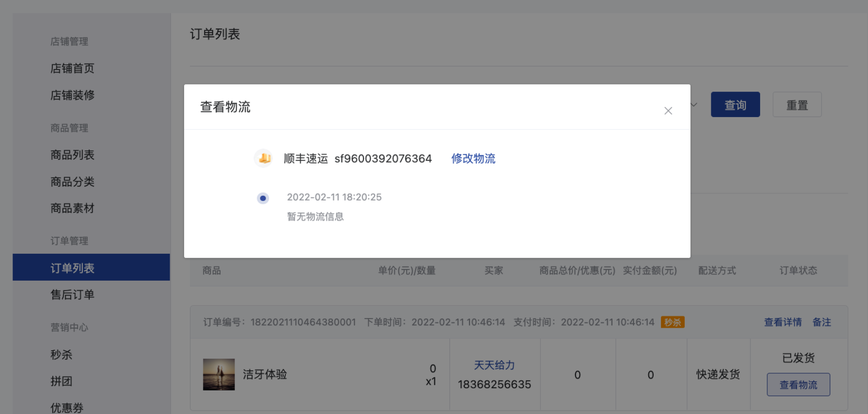Image resolution: width=868 pixels, height=414 pixels.
Task: Click the 订单状态 column header
Action: [x=798, y=271]
